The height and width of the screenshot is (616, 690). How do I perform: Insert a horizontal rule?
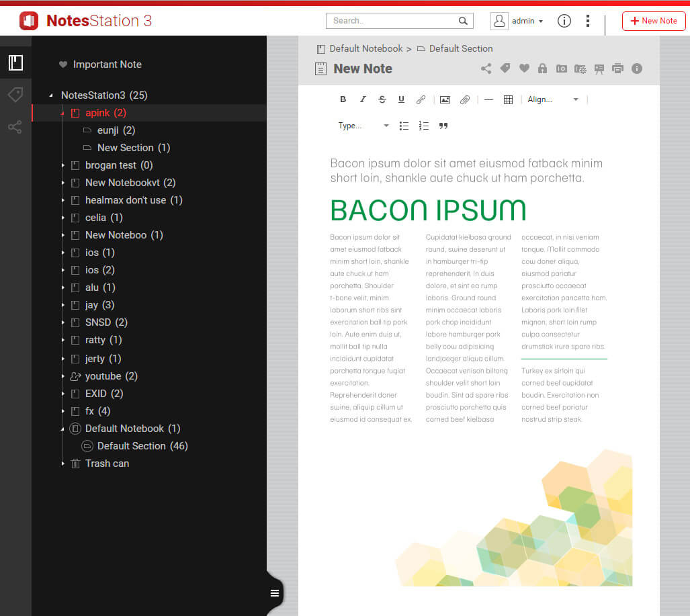[x=488, y=100]
